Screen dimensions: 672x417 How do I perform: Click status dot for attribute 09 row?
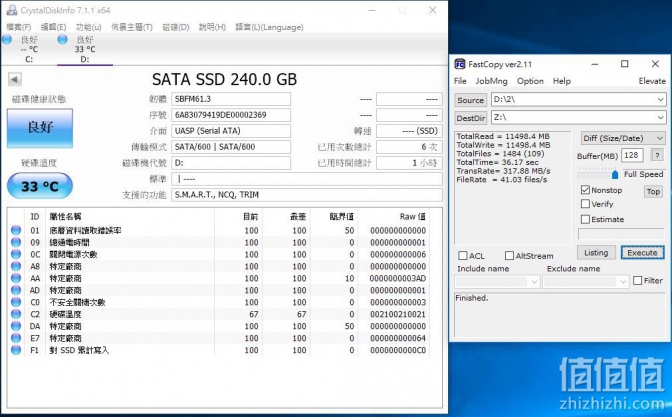pyautogui.click(x=16, y=242)
